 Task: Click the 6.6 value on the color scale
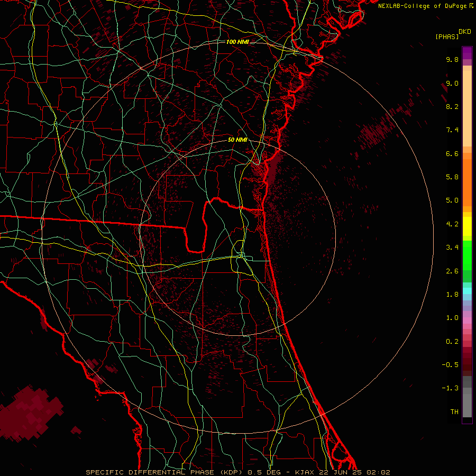[x=452, y=153]
